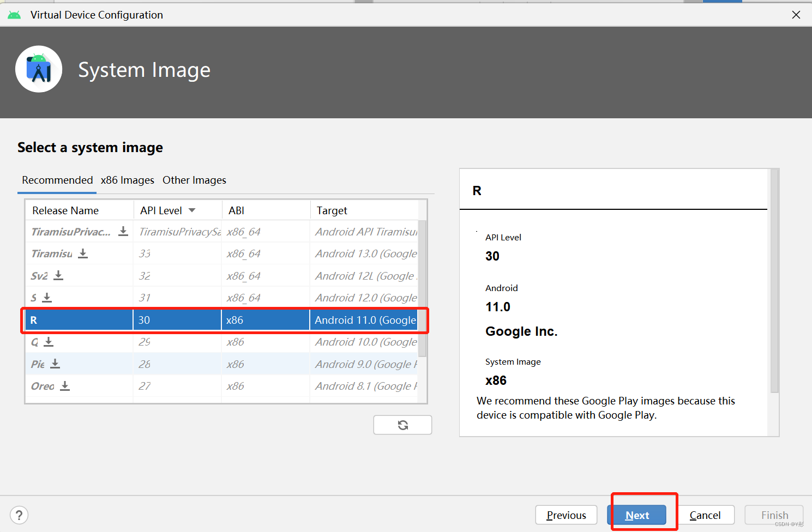The width and height of the screenshot is (812, 532).
Task: Download the Q system image
Action: pyautogui.click(x=49, y=342)
